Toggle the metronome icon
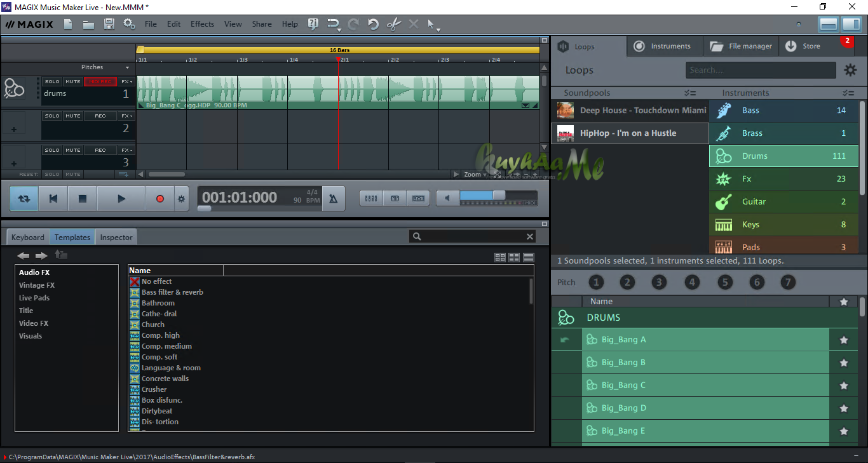 point(334,199)
